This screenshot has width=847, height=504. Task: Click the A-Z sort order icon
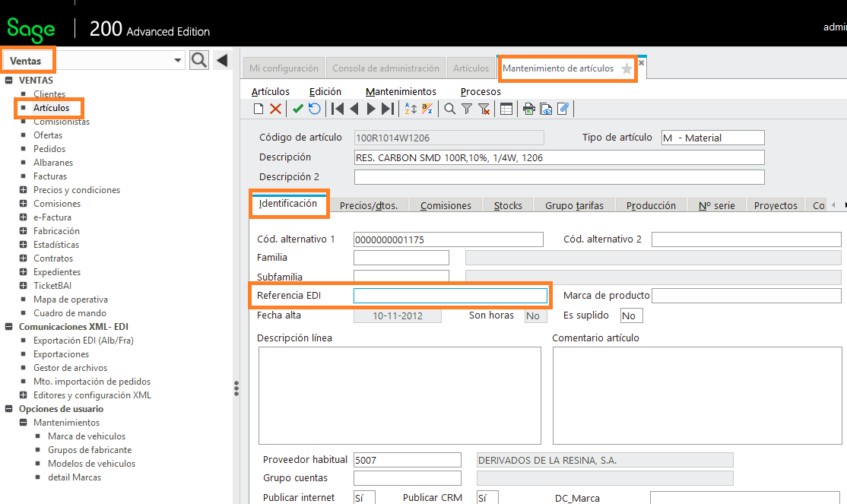[x=411, y=109]
